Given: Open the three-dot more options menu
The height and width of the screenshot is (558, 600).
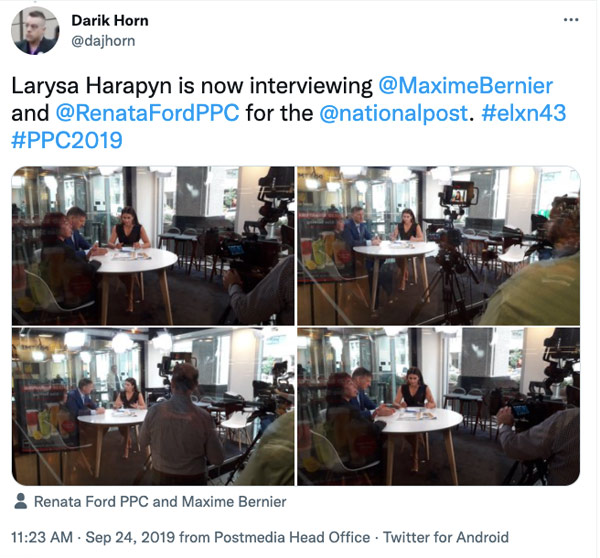Looking at the screenshot, I should 571,20.
